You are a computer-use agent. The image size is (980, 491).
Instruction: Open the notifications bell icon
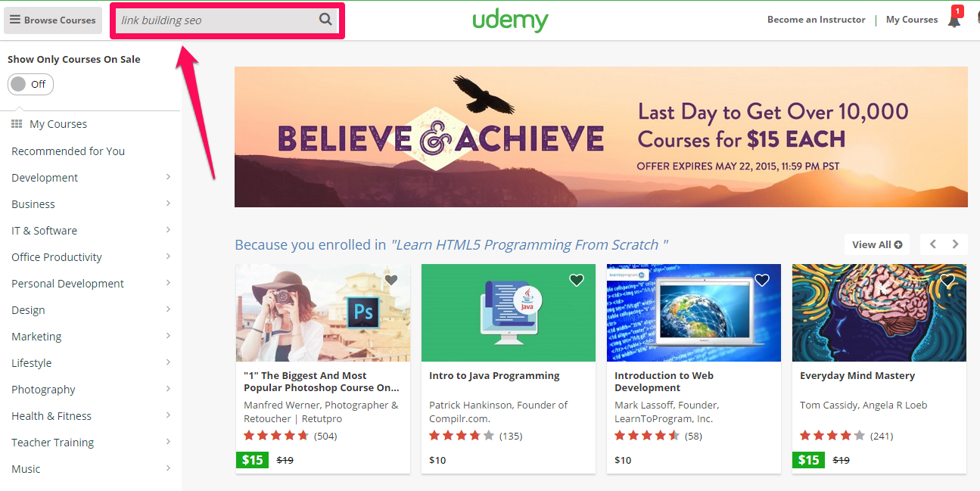pos(954,20)
